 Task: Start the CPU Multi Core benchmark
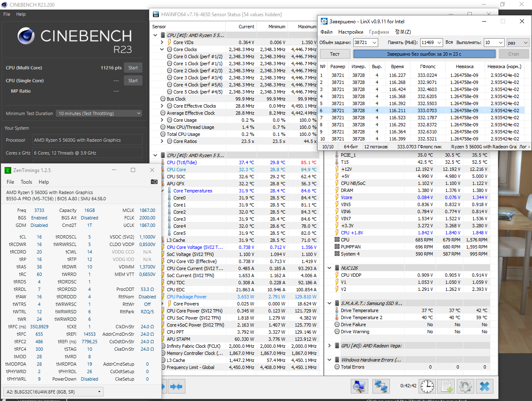(133, 68)
